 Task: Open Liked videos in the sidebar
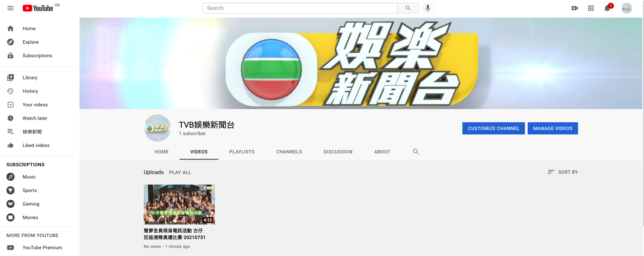pyautogui.click(x=36, y=145)
